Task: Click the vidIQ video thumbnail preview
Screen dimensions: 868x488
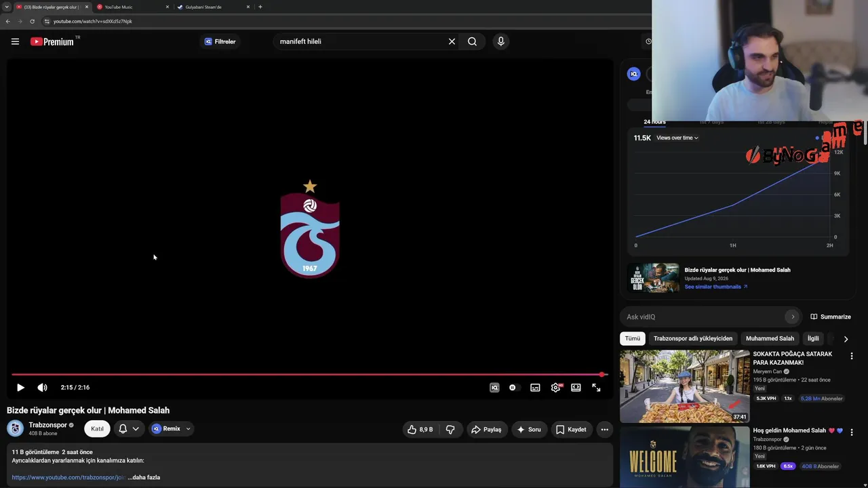Action: tap(653, 278)
